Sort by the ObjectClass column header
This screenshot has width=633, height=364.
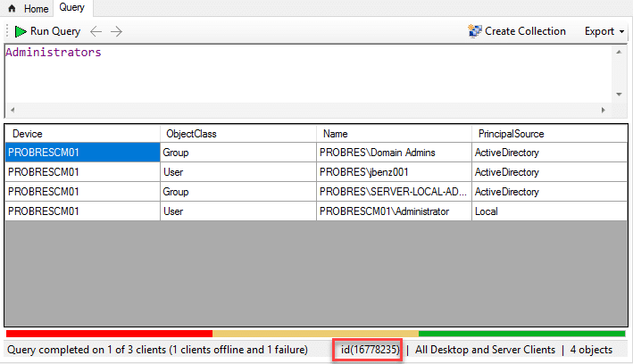click(x=238, y=134)
